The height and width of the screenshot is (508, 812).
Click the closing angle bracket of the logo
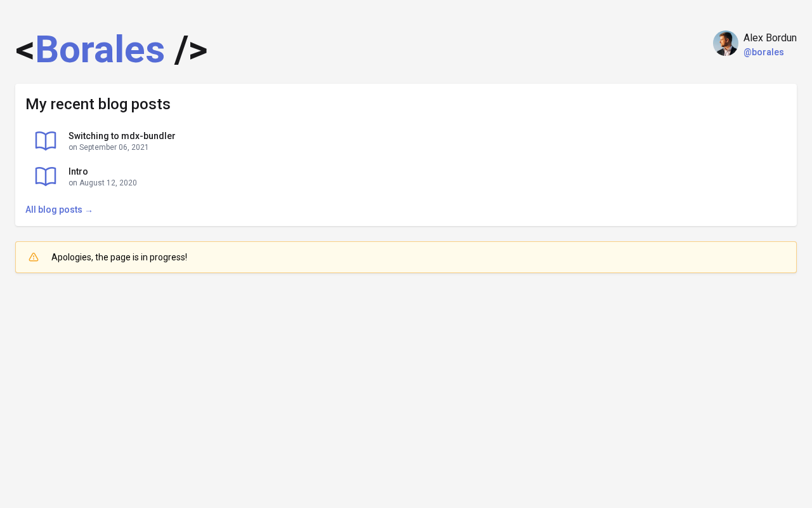(198, 50)
